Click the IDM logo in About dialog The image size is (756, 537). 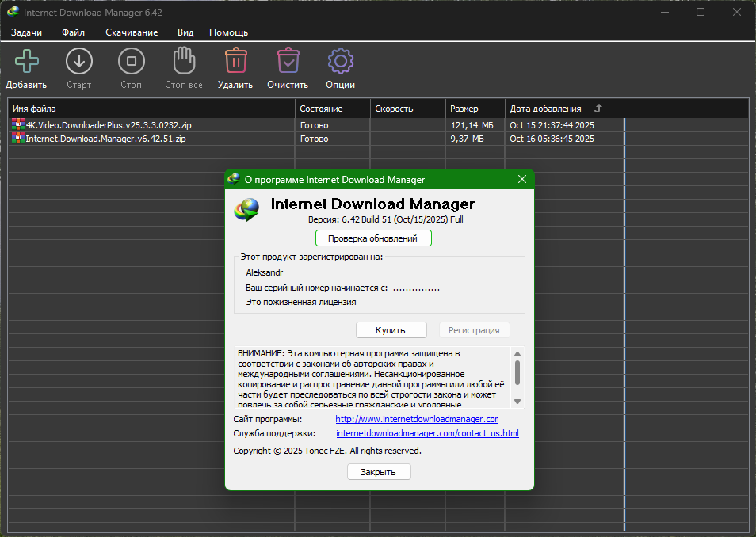tap(246, 209)
